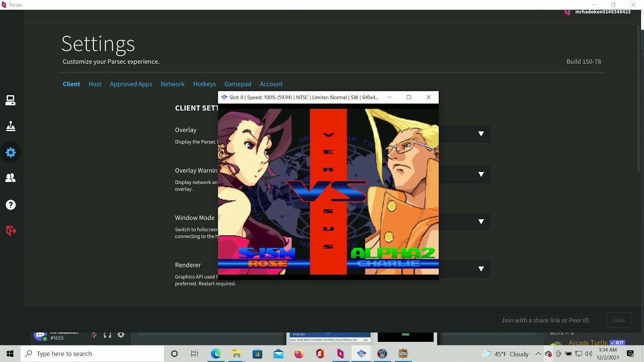Open Mail app from taskbar
The image size is (644, 362).
coord(278,353)
